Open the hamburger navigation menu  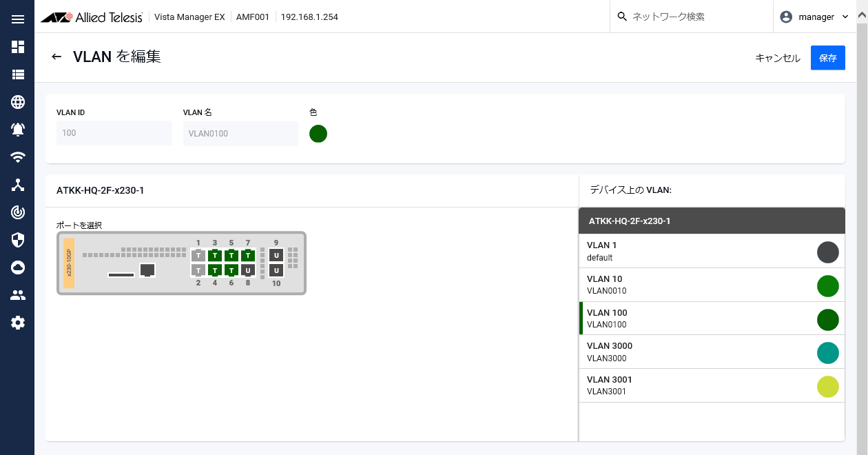pos(18,19)
